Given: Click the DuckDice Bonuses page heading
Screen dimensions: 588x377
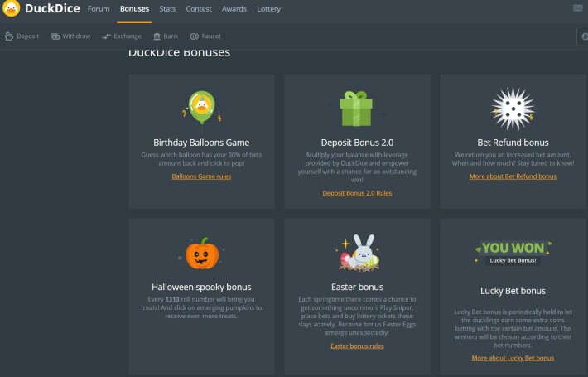Looking at the screenshot, I should coord(179,53).
